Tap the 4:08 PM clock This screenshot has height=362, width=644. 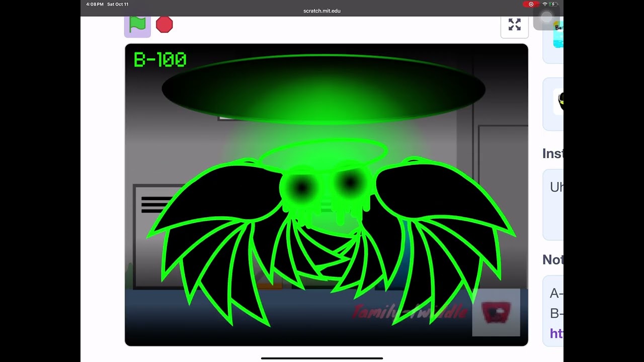coord(95,4)
